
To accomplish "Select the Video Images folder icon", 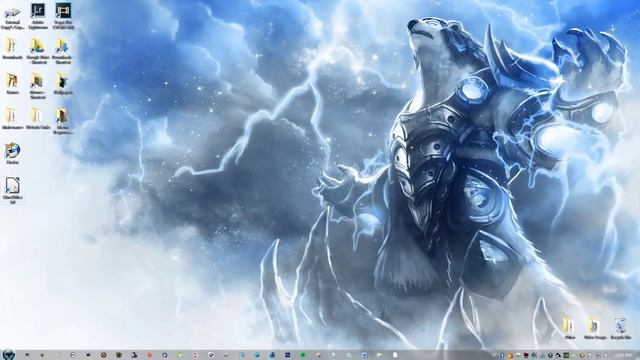I will pos(595,329).
